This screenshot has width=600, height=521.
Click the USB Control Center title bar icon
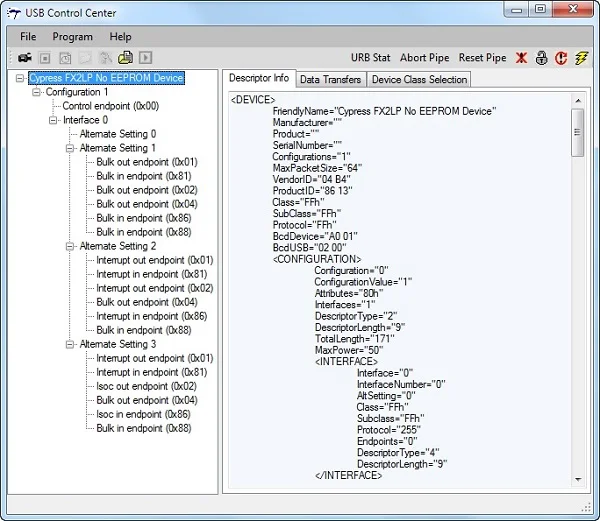[x=14, y=13]
